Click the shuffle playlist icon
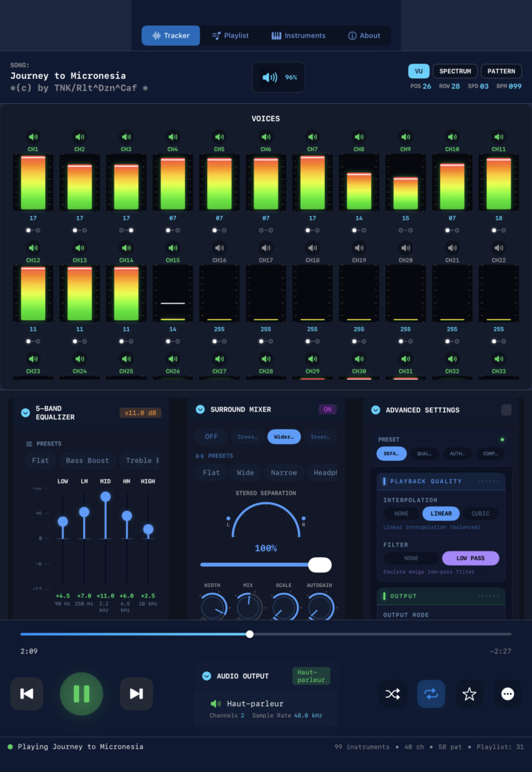532x772 pixels. 393,694
